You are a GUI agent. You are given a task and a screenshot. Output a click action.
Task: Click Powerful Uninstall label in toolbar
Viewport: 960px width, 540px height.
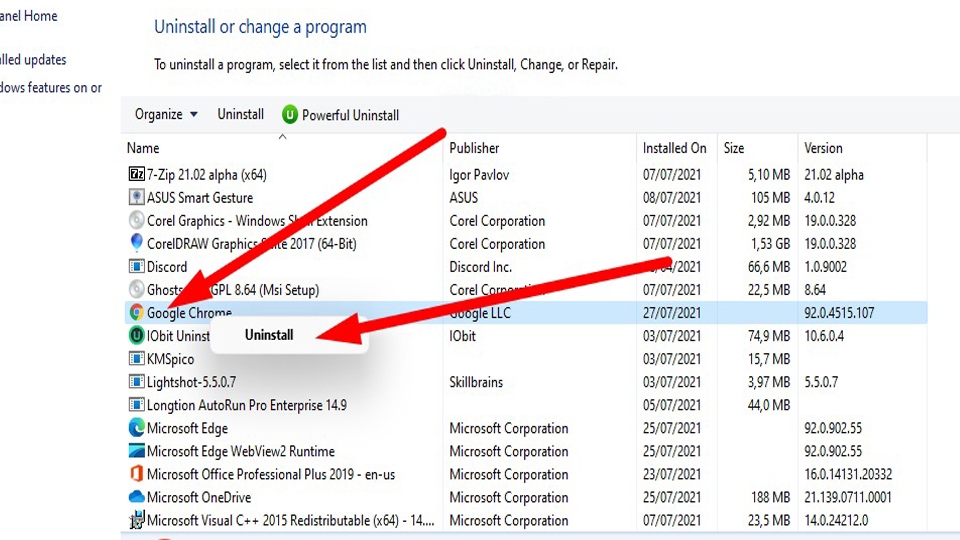tap(350, 115)
